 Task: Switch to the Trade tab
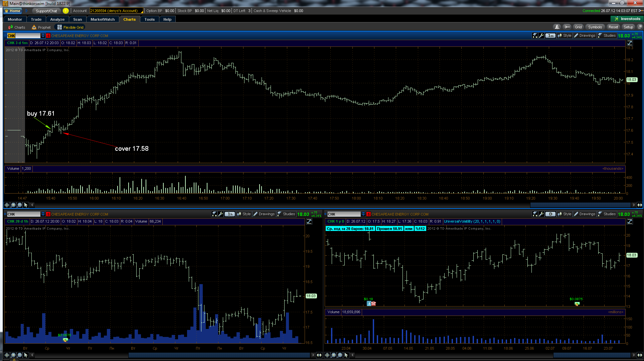pos(36,19)
